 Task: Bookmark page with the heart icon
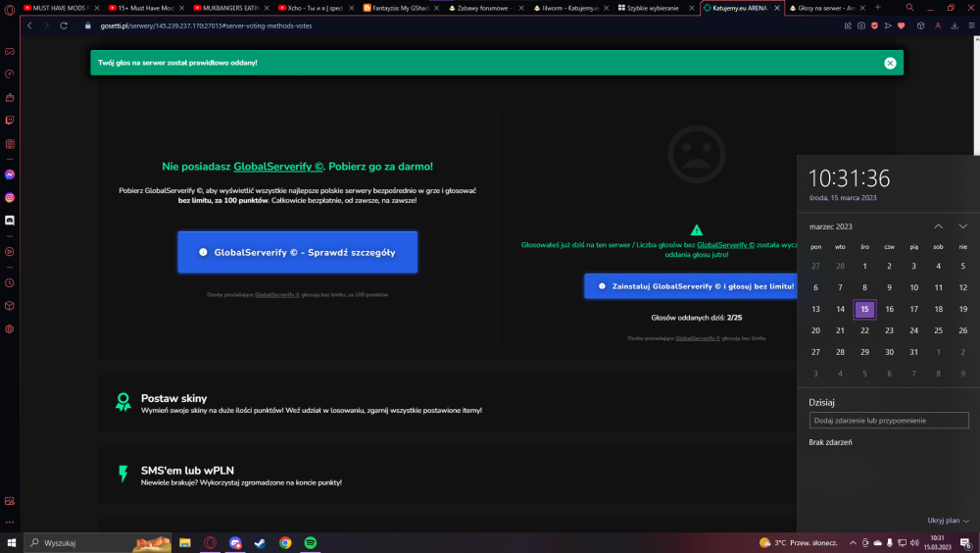coord(902,25)
